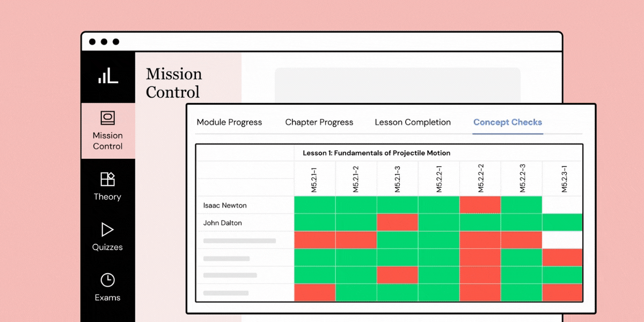
Task: Open Mission Control sidebar icon
Action: pyautogui.click(x=108, y=118)
